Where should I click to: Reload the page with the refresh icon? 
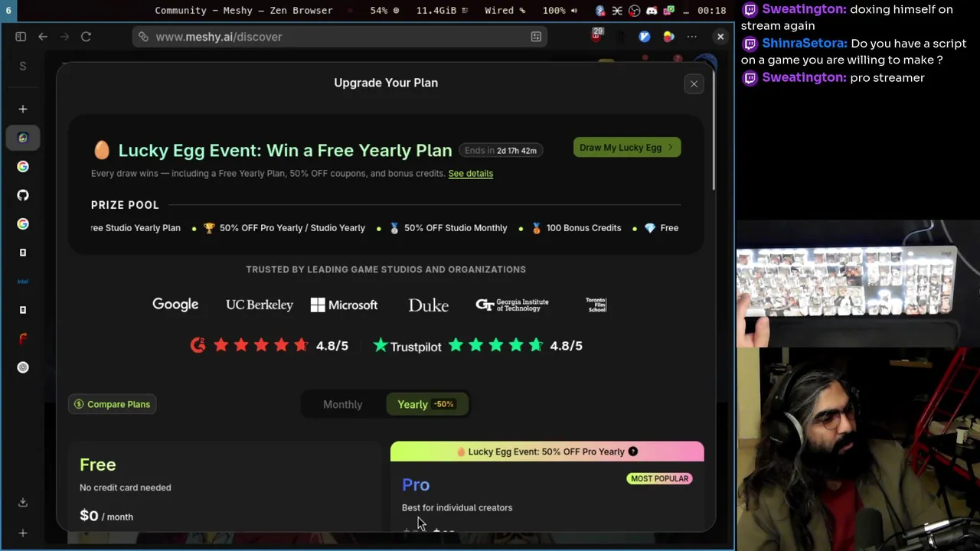[x=86, y=37]
